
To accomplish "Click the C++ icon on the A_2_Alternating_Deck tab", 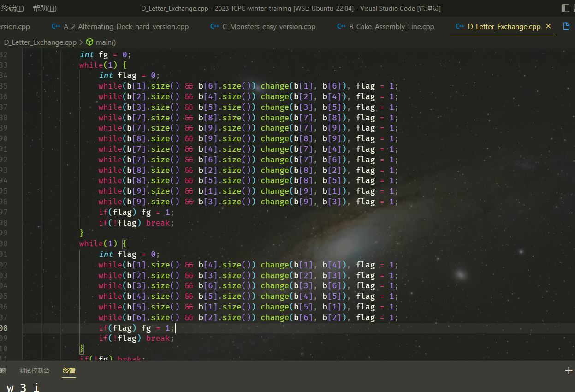I will (x=56, y=26).
